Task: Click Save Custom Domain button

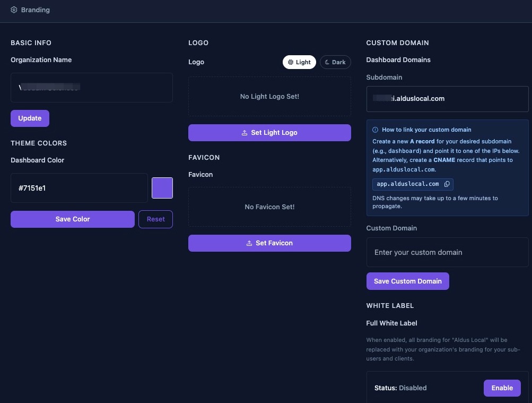Action: (x=408, y=281)
